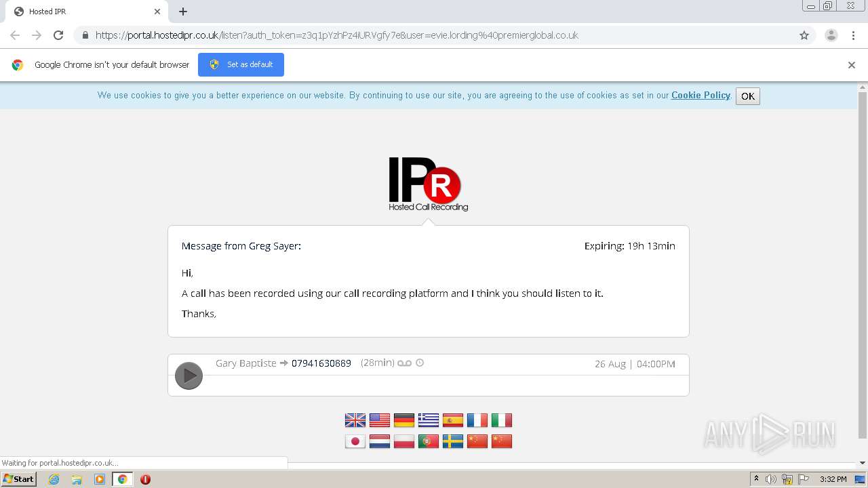The height and width of the screenshot is (488, 868).
Task: Click the voicemail icon beside call duration
Action: coord(405,363)
